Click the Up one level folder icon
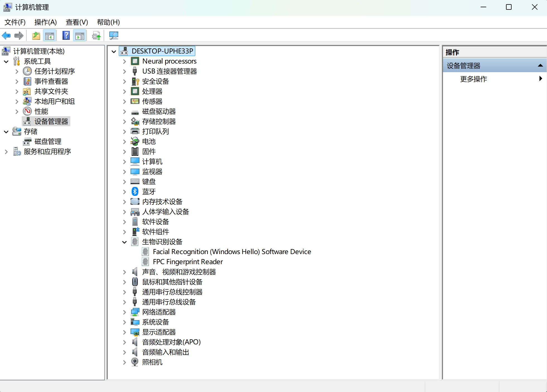The height and width of the screenshot is (392, 547). coord(36,36)
